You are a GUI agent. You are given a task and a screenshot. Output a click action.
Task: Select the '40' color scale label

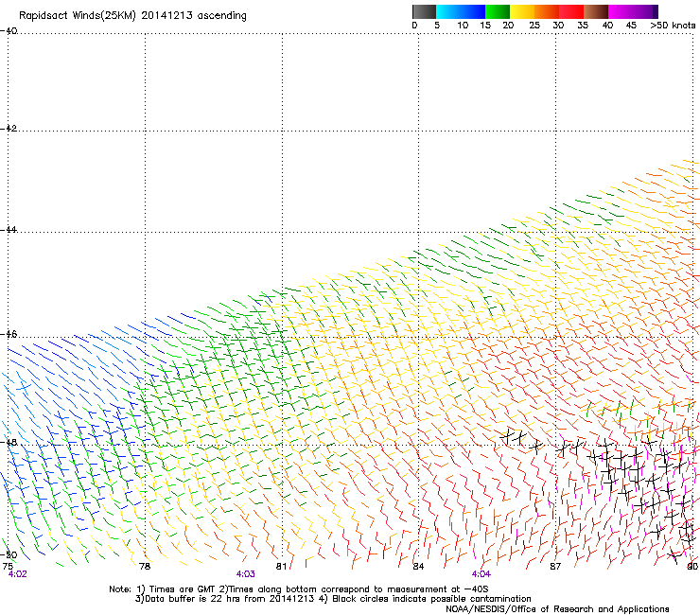point(607,26)
